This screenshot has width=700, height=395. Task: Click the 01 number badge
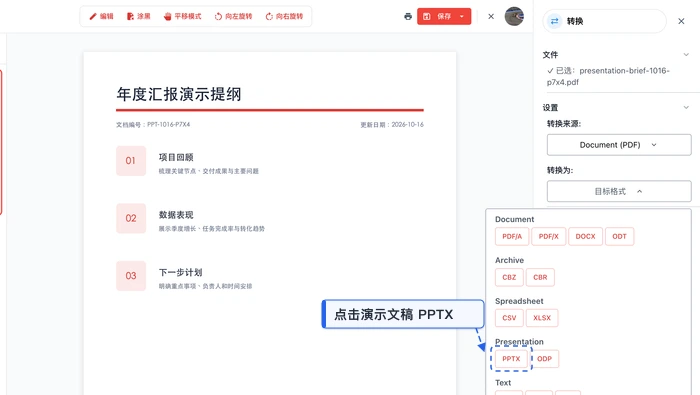(x=131, y=161)
